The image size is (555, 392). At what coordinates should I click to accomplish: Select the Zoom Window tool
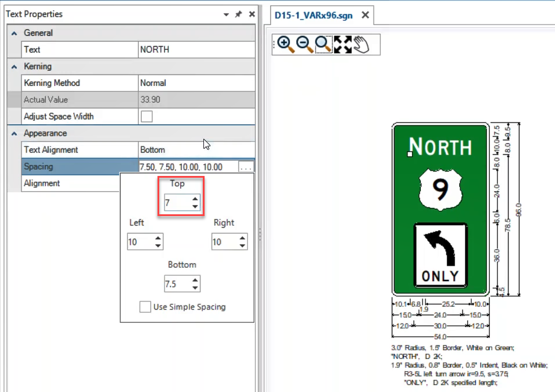pos(323,45)
